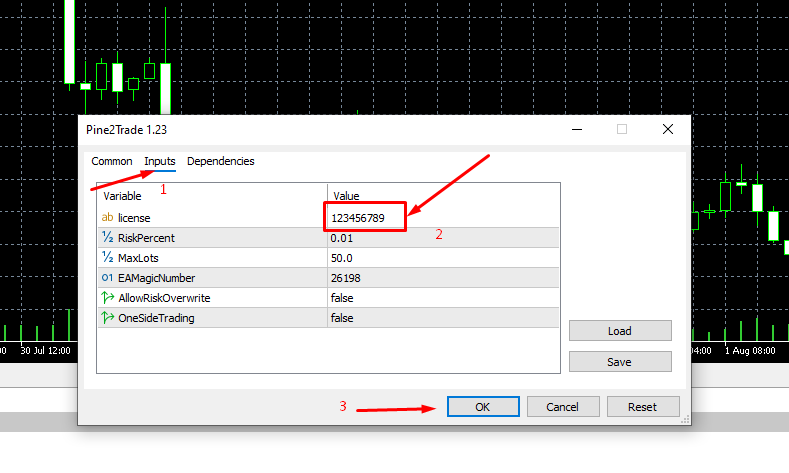Select the AllowRiskOverwrite false value

[443, 298]
